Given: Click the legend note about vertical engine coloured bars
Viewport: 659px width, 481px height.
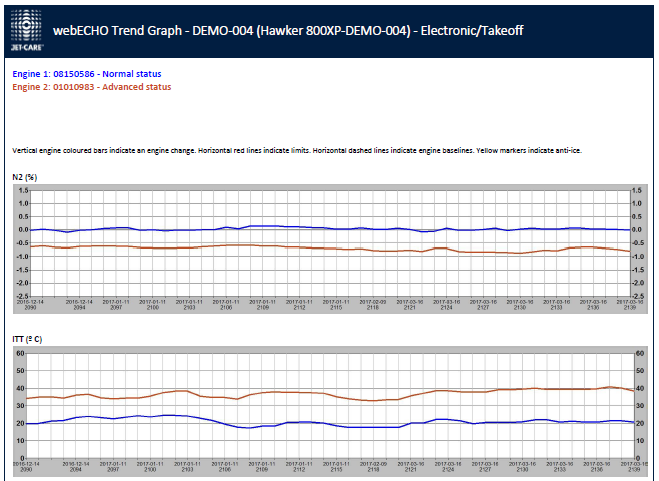Looking at the screenshot, I should pos(297,151).
